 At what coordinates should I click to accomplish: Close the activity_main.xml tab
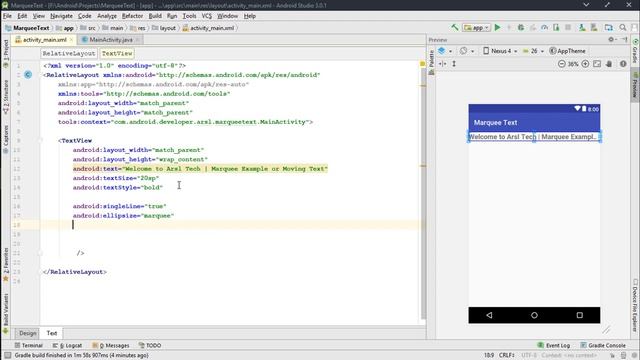[x=71, y=40]
